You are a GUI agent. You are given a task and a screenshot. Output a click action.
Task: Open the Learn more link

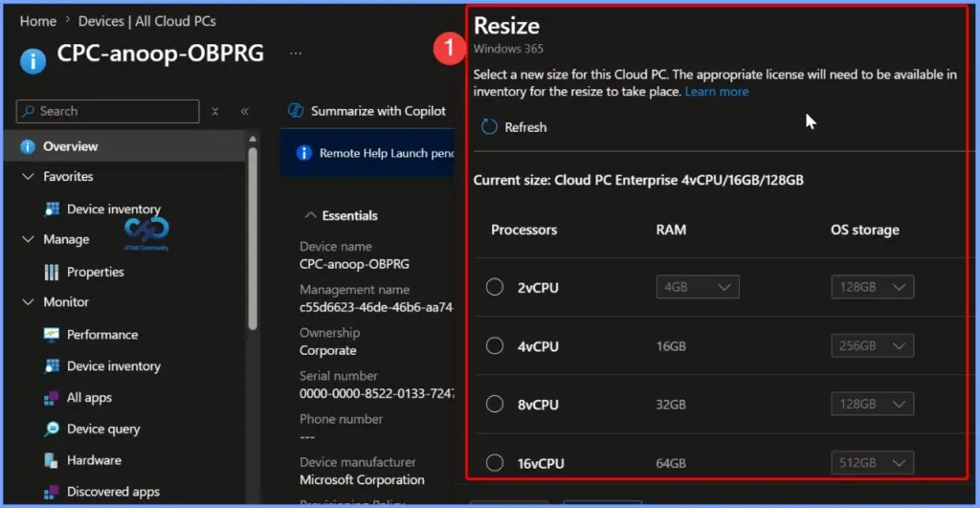[x=717, y=91]
